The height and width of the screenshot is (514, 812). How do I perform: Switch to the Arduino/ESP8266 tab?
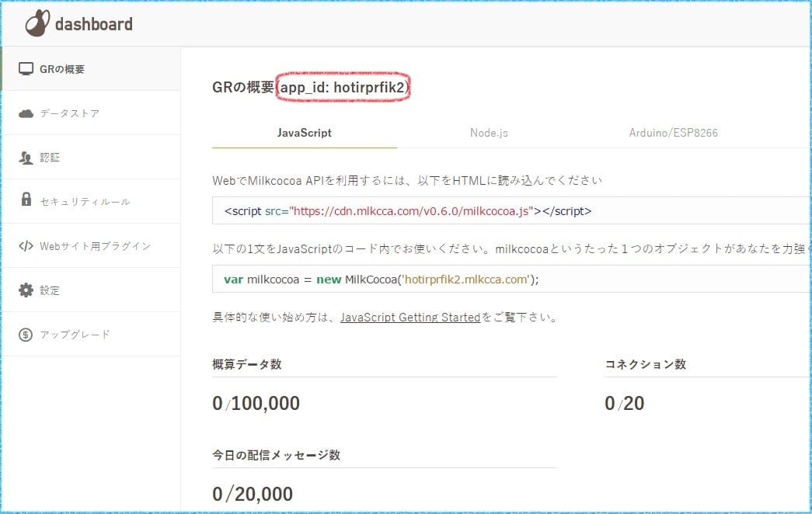[x=673, y=133]
